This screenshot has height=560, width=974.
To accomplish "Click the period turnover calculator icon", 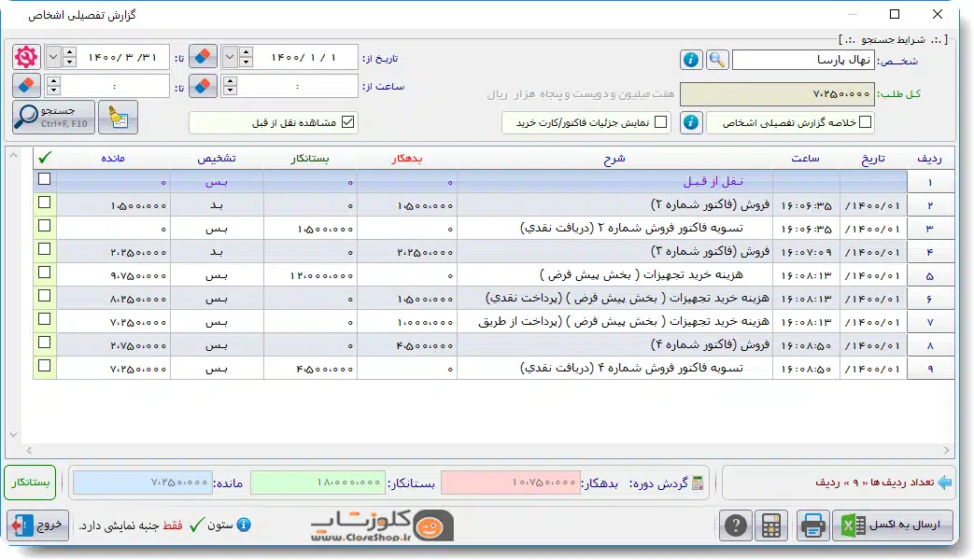I will pos(699,483).
